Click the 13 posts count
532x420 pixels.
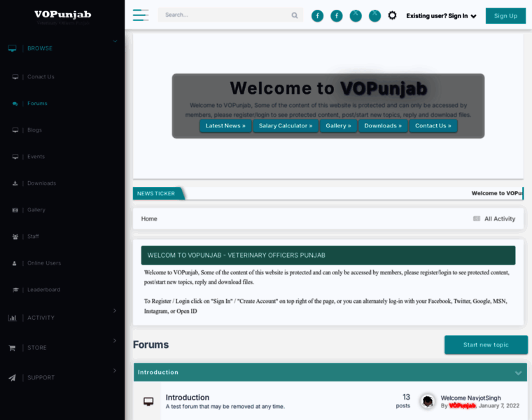[403, 401]
